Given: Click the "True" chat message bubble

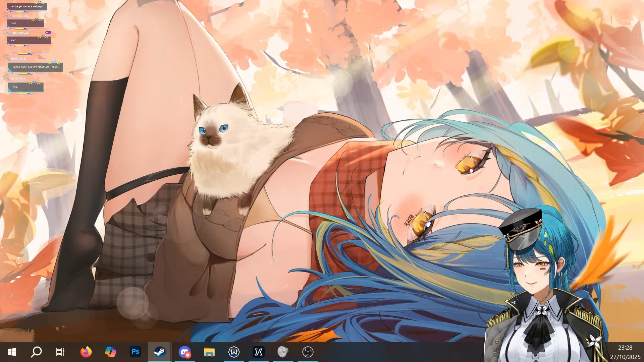Looking at the screenshot, I should [x=25, y=87].
